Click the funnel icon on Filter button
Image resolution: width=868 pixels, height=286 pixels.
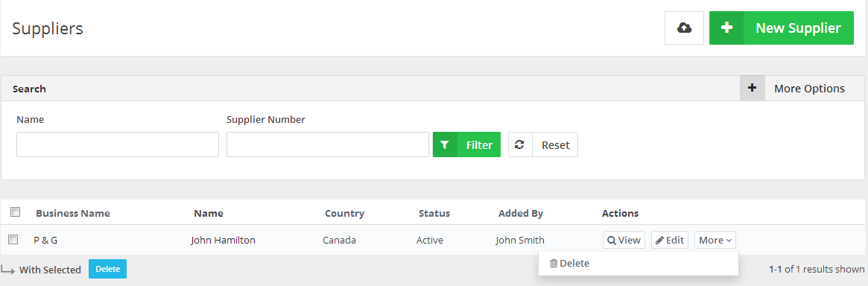[x=445, y=145]
